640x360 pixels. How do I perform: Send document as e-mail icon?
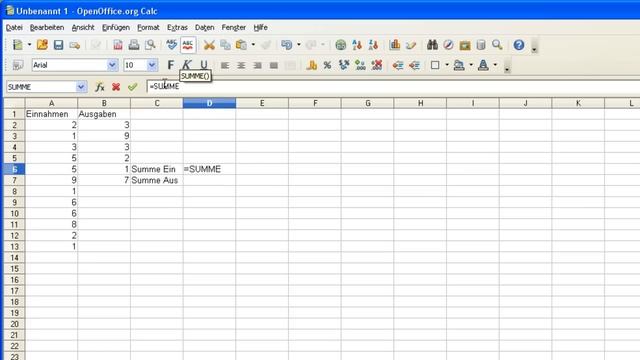click(x=75, y=45)
